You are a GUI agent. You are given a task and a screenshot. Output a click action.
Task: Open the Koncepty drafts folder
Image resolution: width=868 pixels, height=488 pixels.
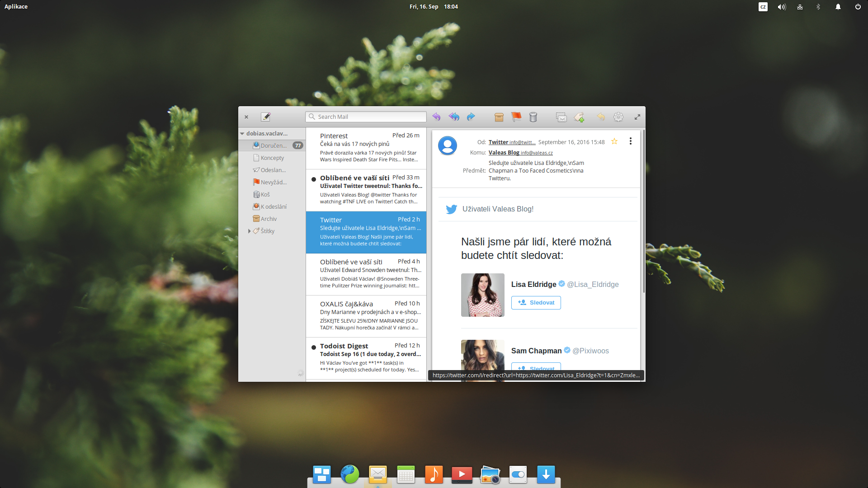click(x=272, y=158)
